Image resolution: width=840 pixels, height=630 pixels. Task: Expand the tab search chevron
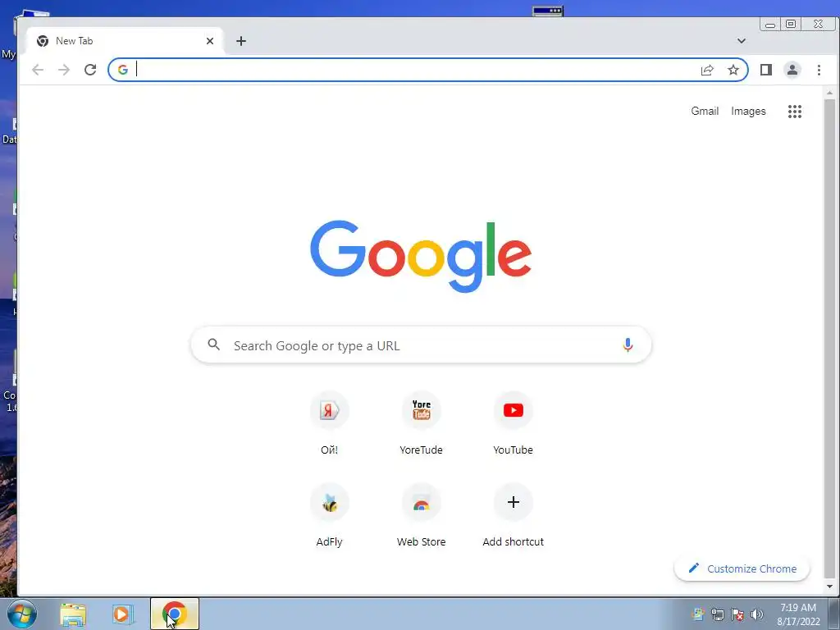point(742,41)
